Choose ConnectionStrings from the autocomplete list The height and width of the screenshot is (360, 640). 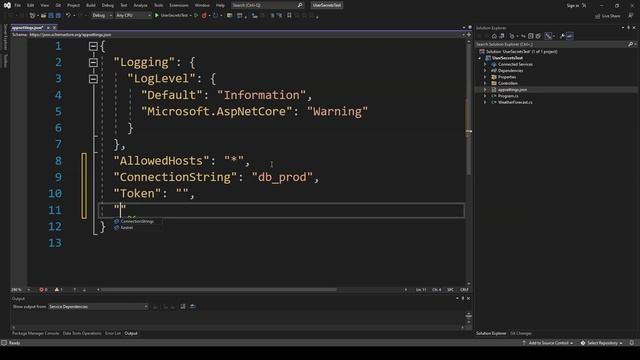point(137,221)
